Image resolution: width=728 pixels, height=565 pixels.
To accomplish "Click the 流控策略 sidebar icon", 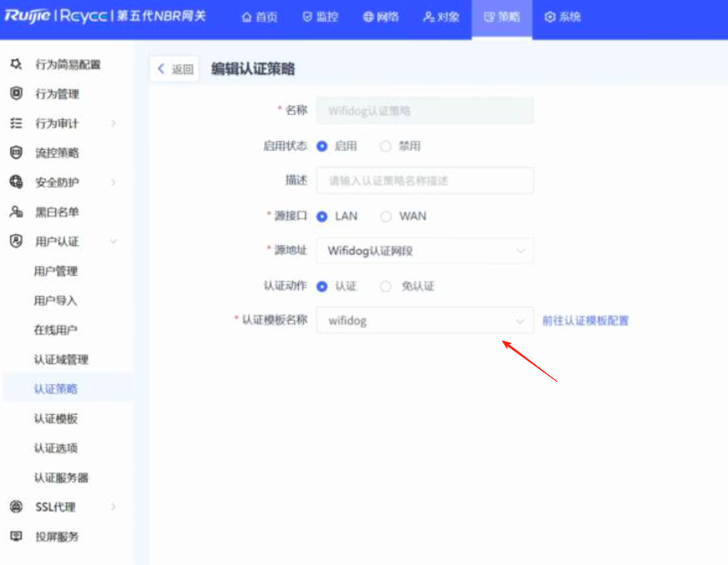I will 16,153.
